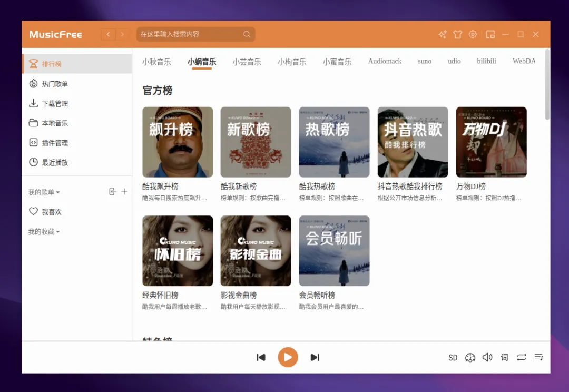Change SD audio quality
Viewport: 569px width, 392px height.
click(x=453, y=358)
